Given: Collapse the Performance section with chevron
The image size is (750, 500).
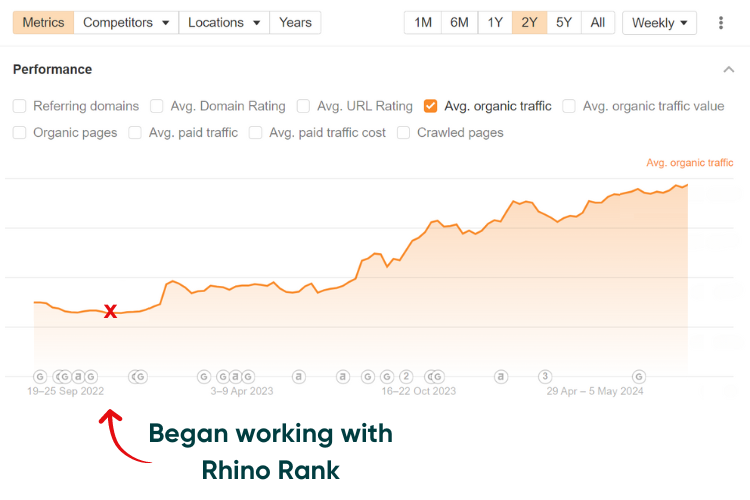Looking at the screenshot, I should (x=728, y=70).
